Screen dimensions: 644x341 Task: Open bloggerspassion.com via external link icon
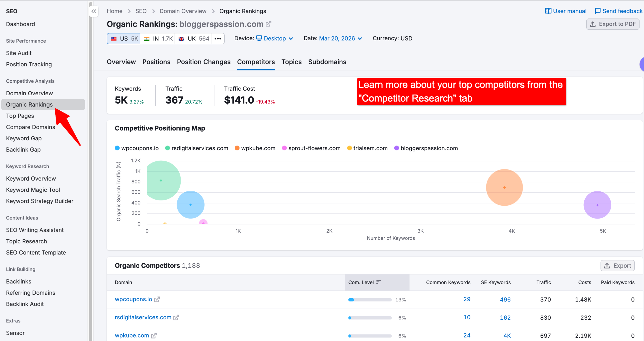(268, 24)
